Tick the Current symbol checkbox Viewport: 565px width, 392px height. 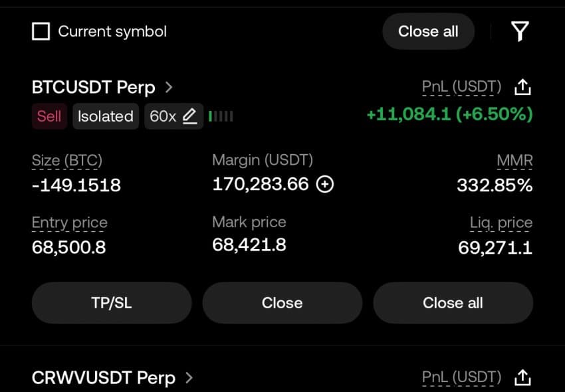click(x=41, y=31)
